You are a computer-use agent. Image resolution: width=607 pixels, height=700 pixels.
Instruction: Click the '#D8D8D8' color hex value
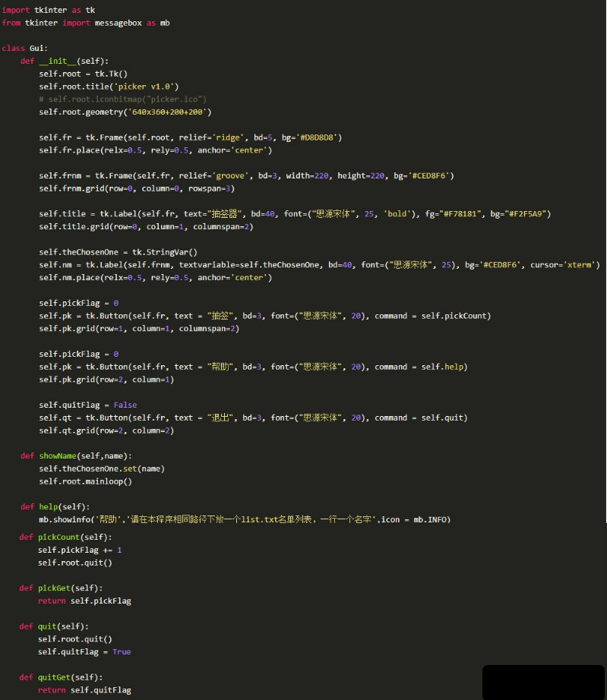pyautogui.click(x=321, y=137)
